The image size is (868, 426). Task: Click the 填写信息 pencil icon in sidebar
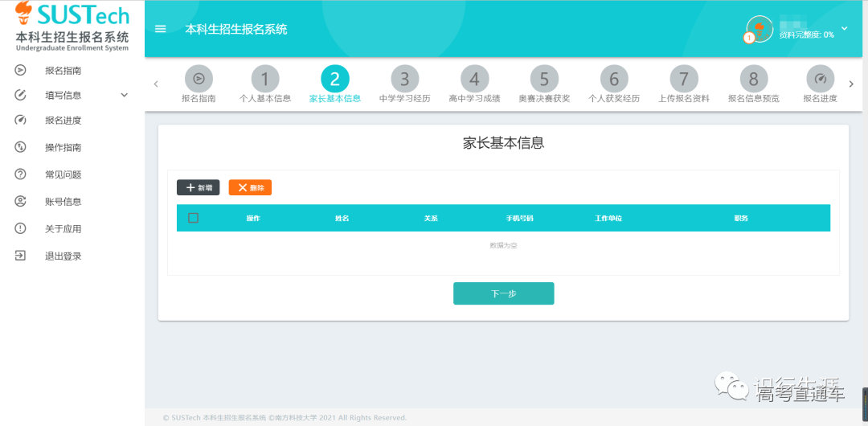click(x=20, y=95)
